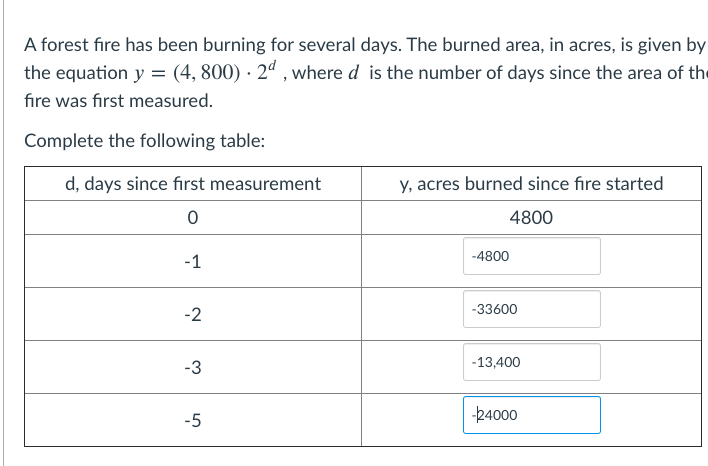Click the '-2' entry in days column
The width and height of the screenshot is (708, 466).
[192, 314]
